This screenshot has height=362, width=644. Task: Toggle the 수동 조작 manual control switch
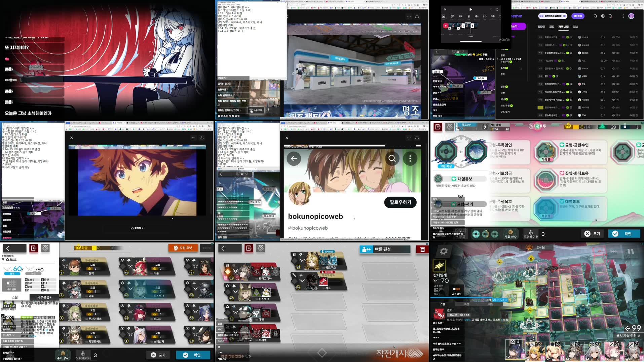point(256,111)
